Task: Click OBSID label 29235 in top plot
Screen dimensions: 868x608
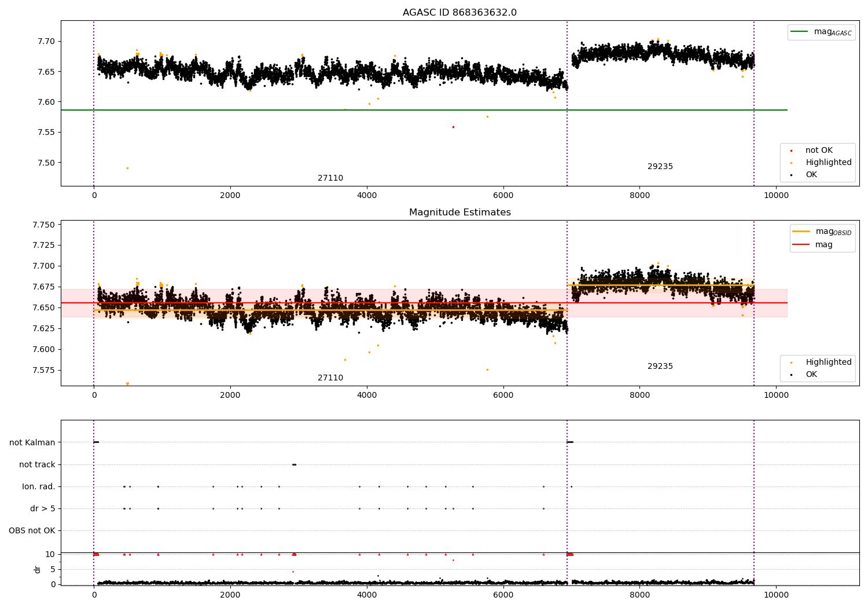Action: 660,167
